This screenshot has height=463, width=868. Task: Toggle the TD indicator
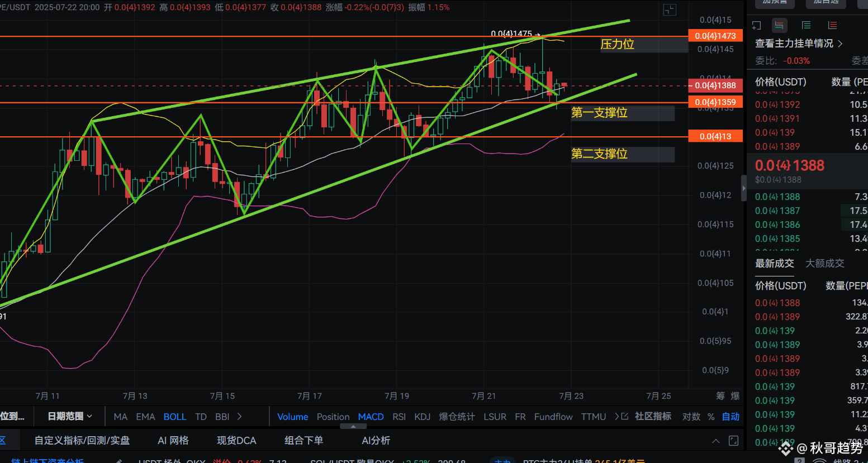(201, 417)
